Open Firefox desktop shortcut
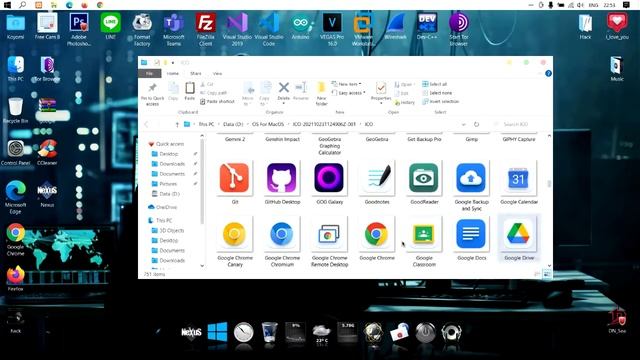640x360 pixels. click(x=16, y=278)
